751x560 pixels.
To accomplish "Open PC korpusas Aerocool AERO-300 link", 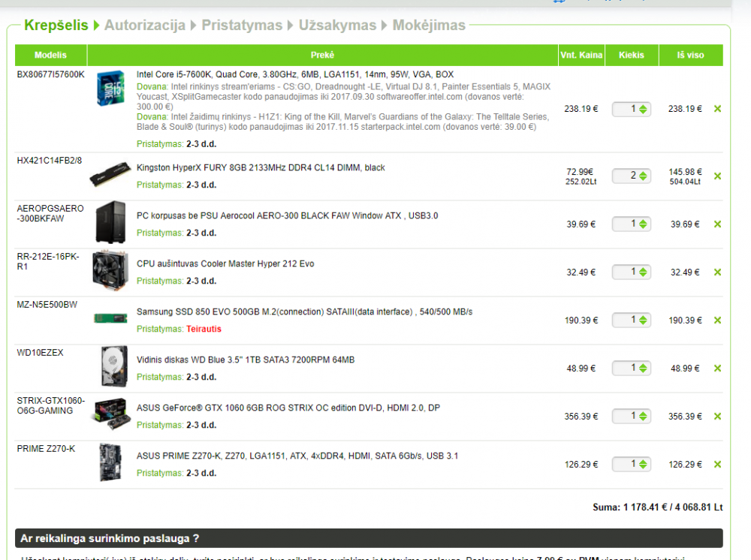I will [x=288, y=215].
